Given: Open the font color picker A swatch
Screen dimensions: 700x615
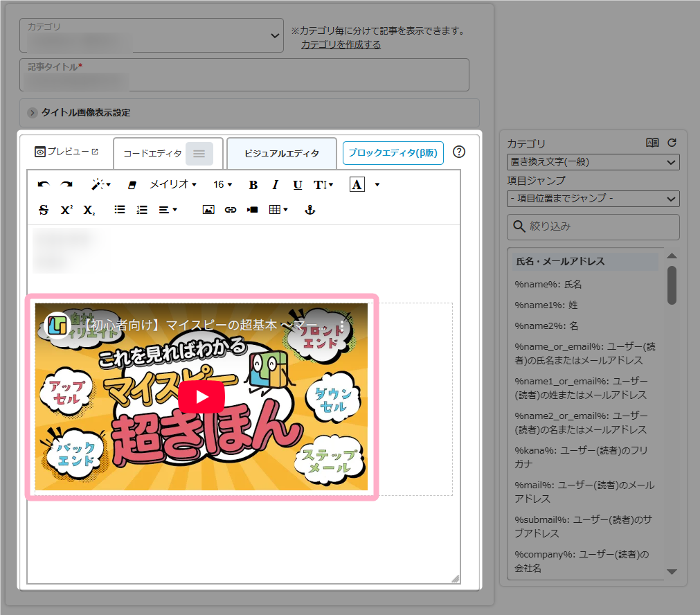Looking at the screenshot, I should (357, 185).
